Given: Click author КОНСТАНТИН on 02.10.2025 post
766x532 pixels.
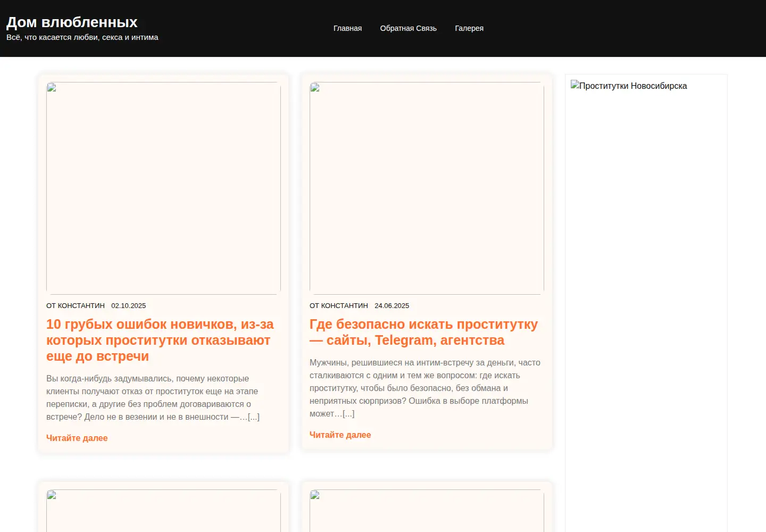Looking at the screenshot, I should (81, 306).
